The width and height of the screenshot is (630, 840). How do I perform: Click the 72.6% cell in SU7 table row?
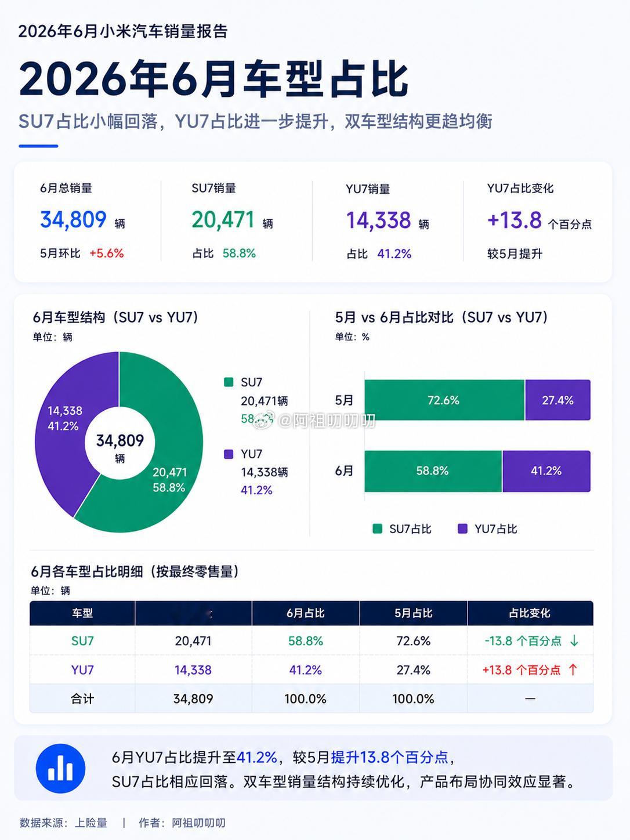414,641
